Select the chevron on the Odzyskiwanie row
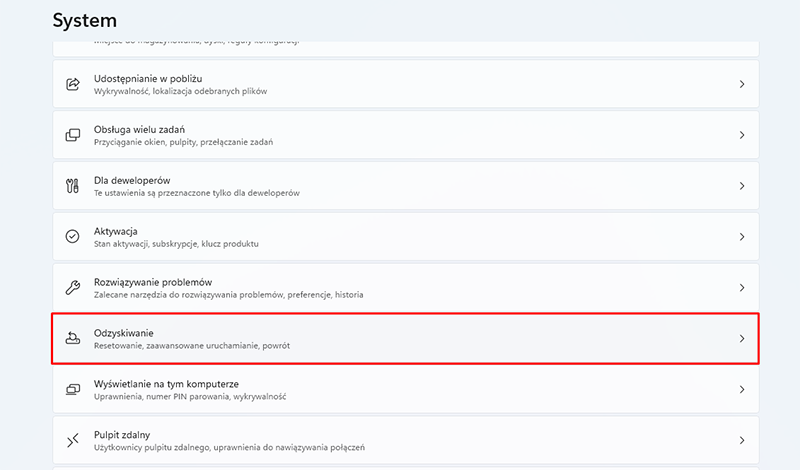Screen dimensions: 800x470 tap(742, 339)
